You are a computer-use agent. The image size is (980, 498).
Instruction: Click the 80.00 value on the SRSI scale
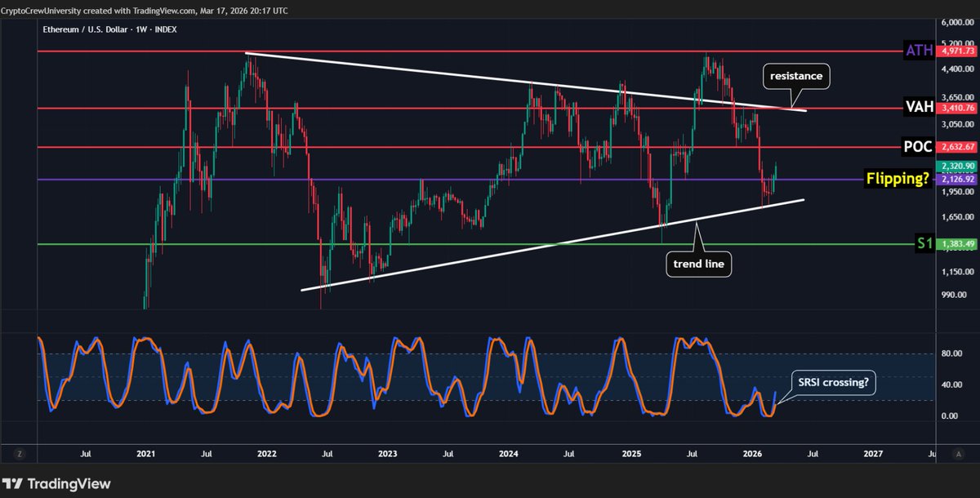click(951, 354)
